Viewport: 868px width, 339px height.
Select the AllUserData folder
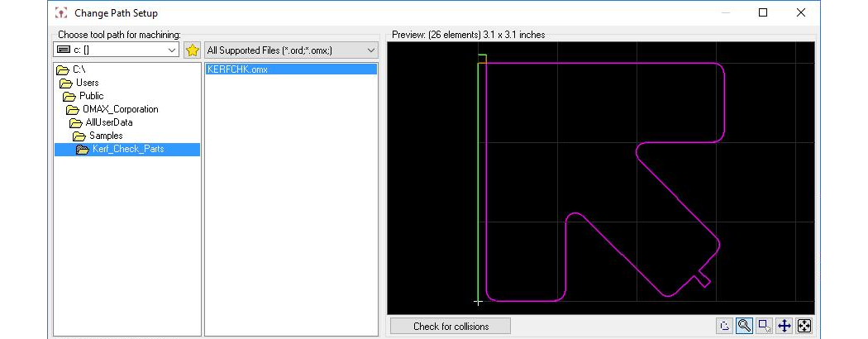click(x=108, y=122)
